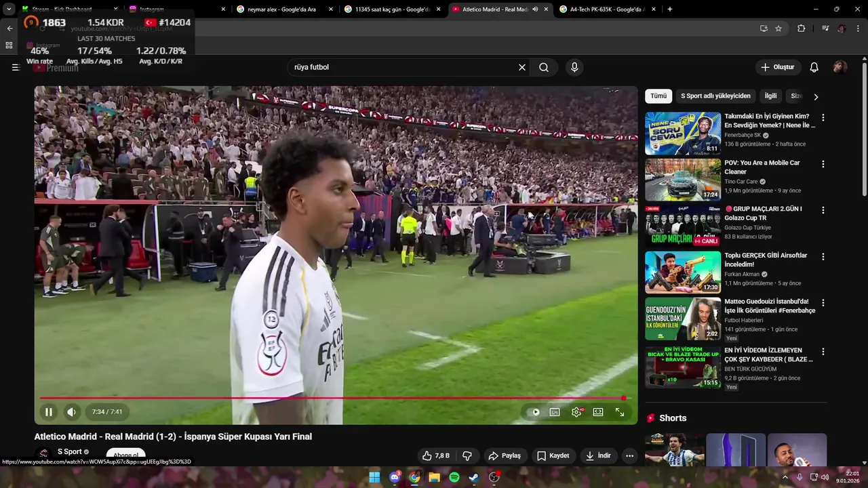Select the S Sport adlı yükleyiciden chip
Screen dimensions: 868x488
[715, 96]
